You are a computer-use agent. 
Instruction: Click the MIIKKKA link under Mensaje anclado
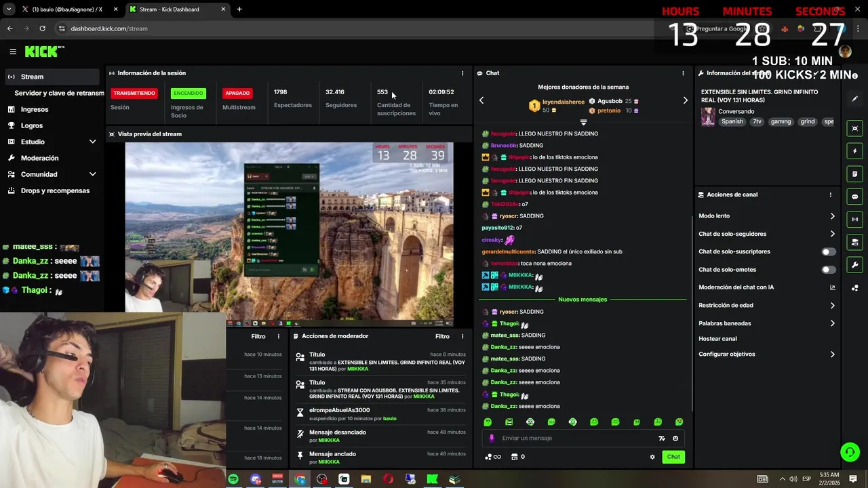pos(329,462)
